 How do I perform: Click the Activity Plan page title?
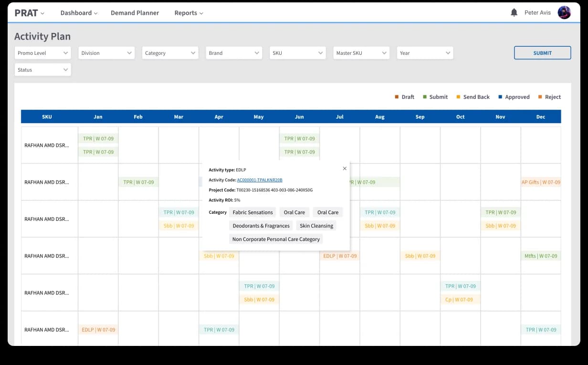pyautogui.click(x=42, y=36)
